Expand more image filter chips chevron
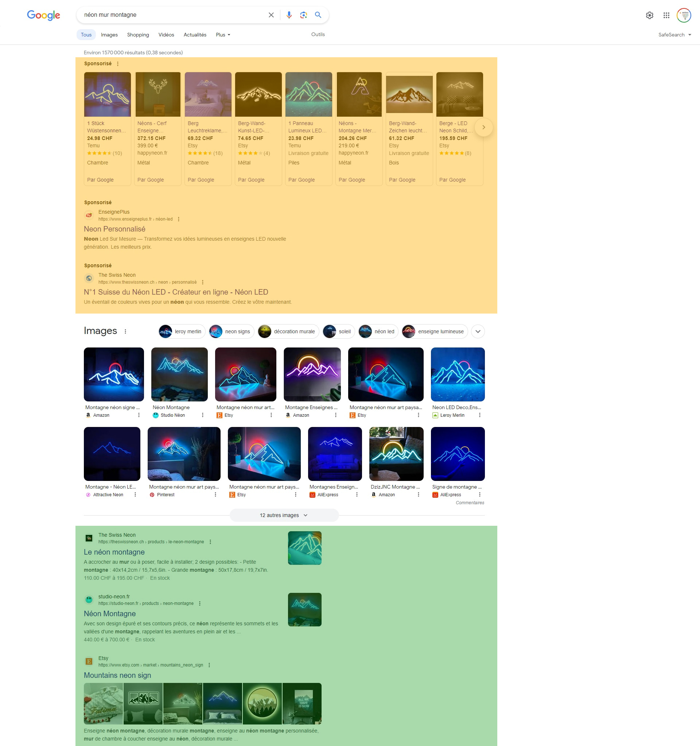The image size is (700, 746). click(x=478, y=331)
